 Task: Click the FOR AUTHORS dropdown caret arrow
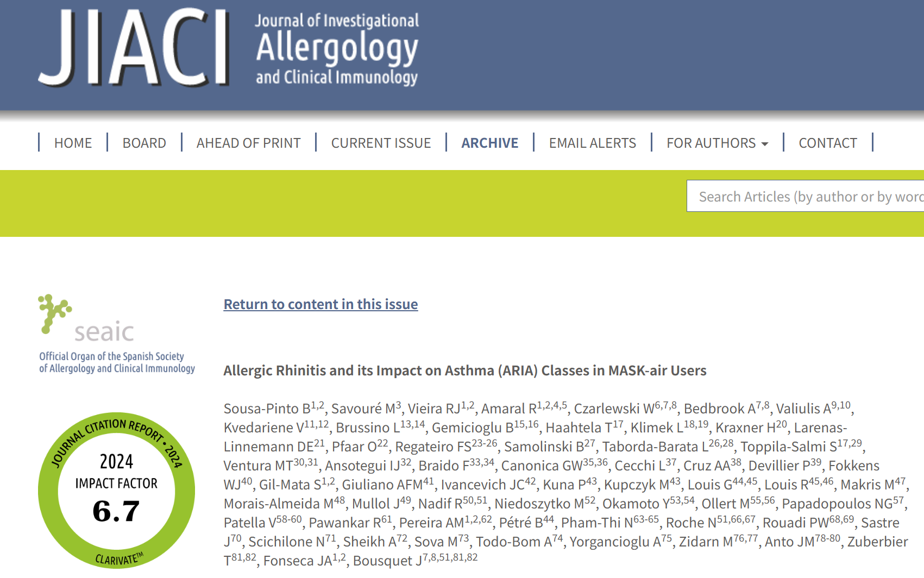pyautogui.click(x=765, y=144)
